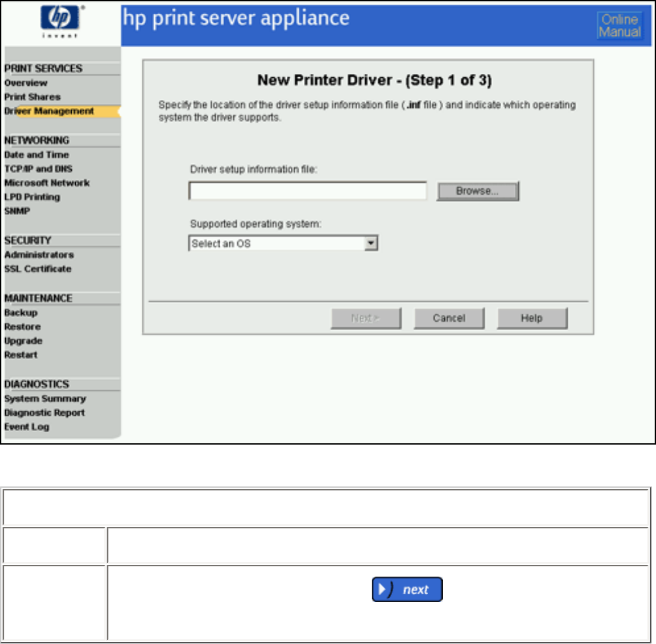This screenshot has height=644, width=656.
Task: Open the Online Manual link
Action: click(x=619, y=26)
